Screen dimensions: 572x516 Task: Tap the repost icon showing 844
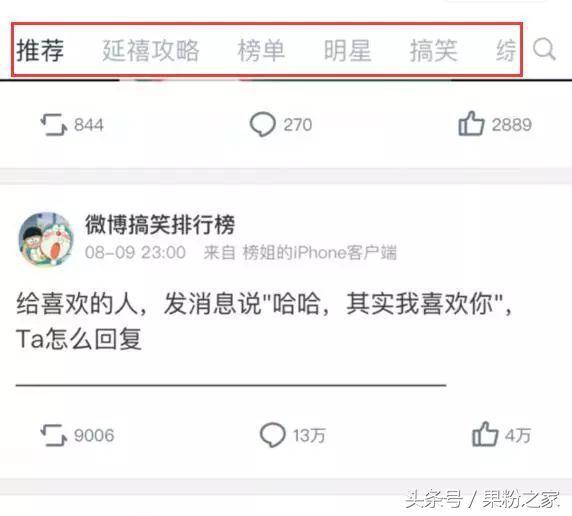click(54, 124)
